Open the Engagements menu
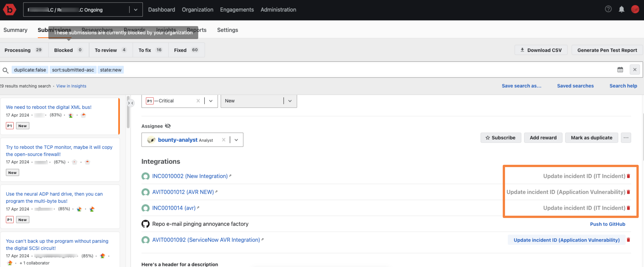Screen dimensions: 644x267 click(x=237, y=10)
